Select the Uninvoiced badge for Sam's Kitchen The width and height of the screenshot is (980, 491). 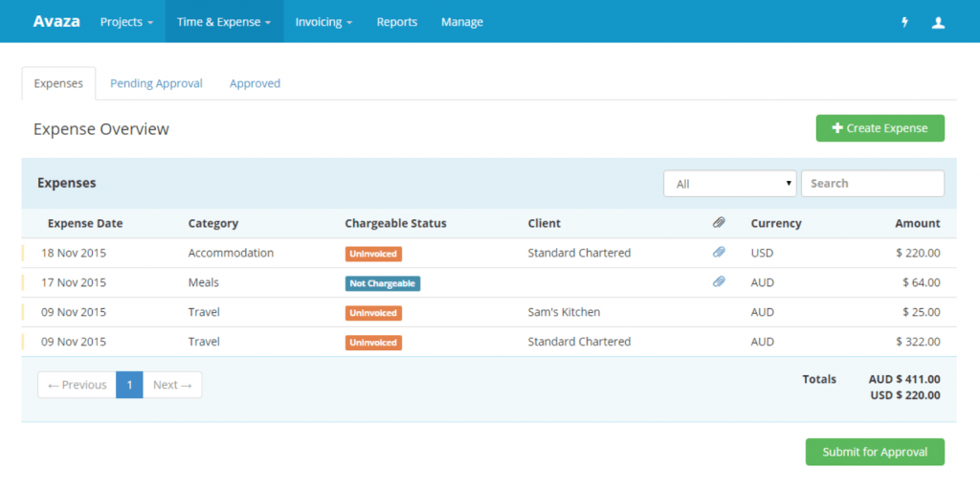point(373,313)
